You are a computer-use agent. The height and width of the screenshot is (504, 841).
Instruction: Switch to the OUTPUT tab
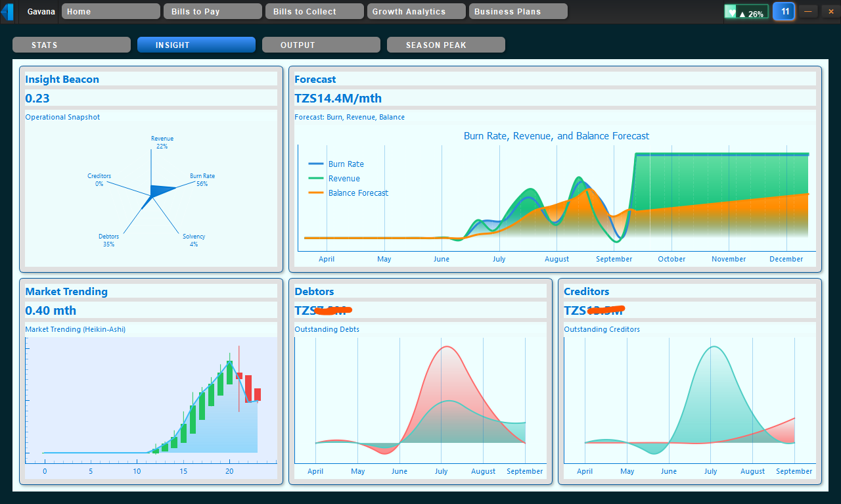click(321, 45)
